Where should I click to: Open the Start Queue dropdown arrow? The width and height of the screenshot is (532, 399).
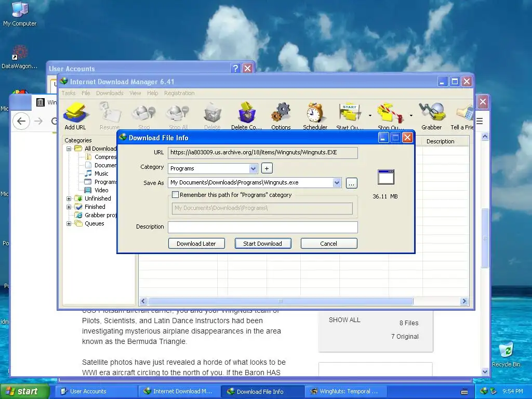pos(370,116)
